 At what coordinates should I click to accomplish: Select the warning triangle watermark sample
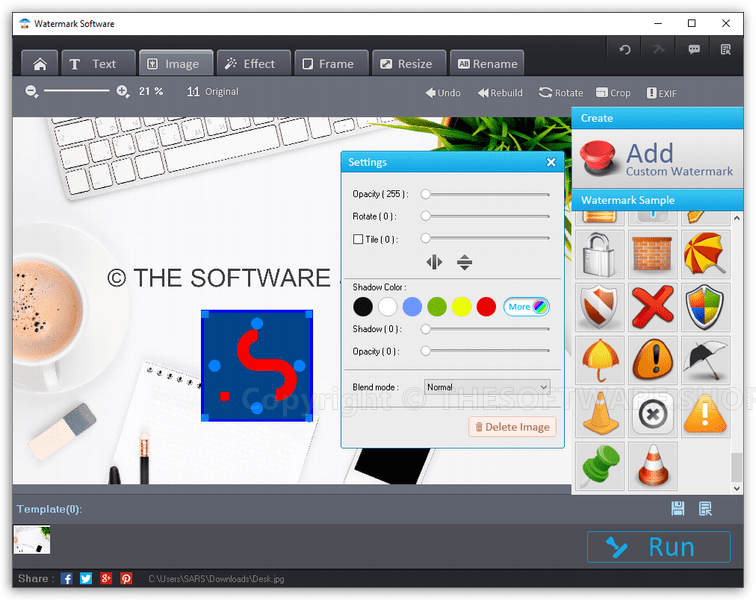(x=705, y=413)
